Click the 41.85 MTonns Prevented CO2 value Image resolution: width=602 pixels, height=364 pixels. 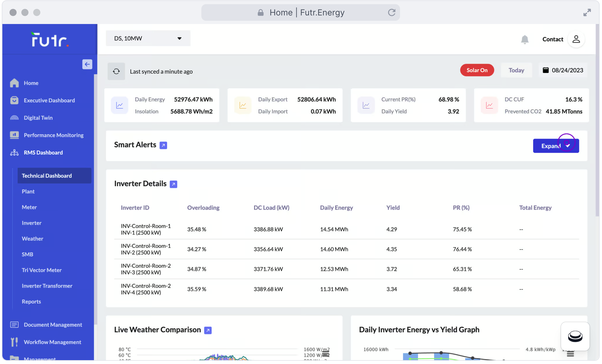pos(564,111)
